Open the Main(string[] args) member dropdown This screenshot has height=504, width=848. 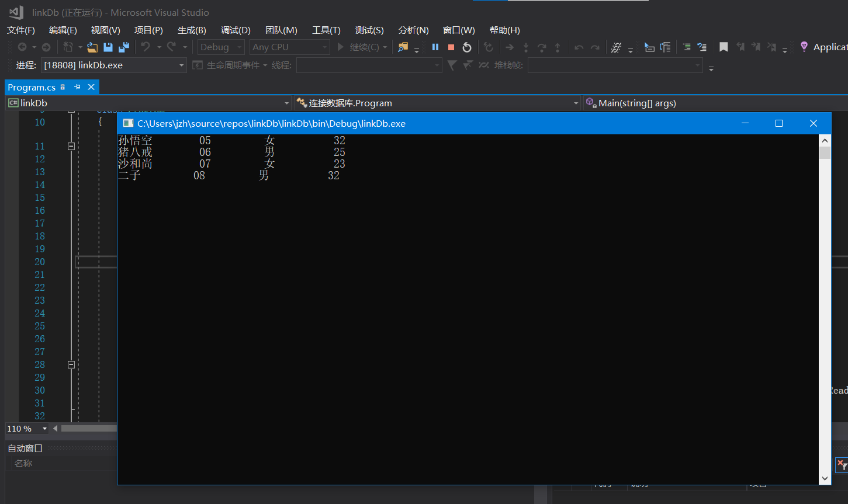pos(715,103)
